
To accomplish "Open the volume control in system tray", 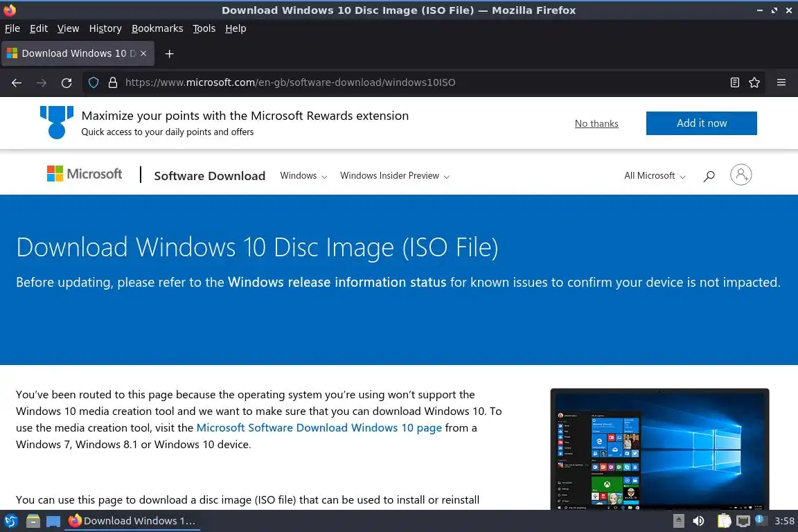I will coord(699,521).
